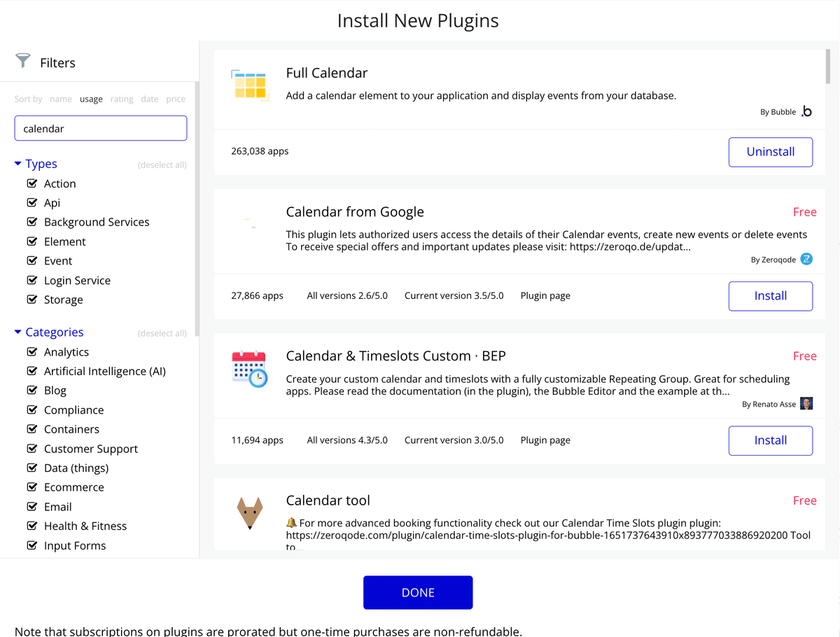Click the Calendar & Timeslots plugin icon
This screenshot has height=637, width=840.
(x=249, y=369)
